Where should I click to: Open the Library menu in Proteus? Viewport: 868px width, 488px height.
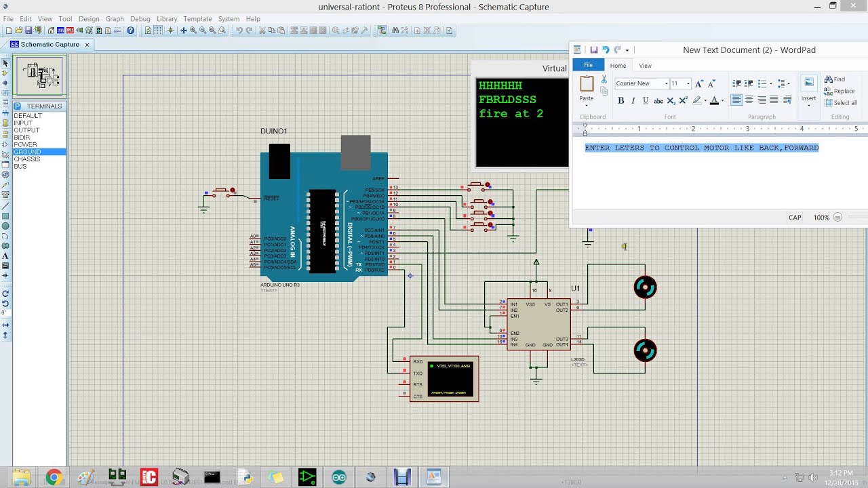[167, 19]
